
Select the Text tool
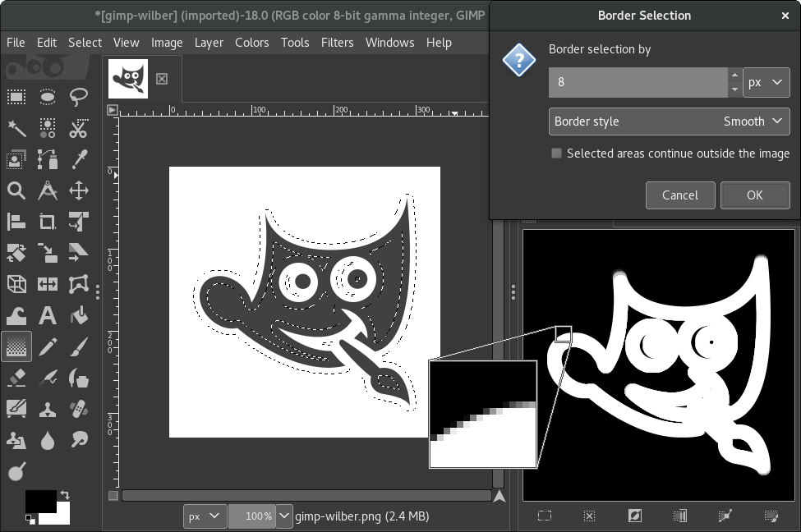click(x=48, y=315)
